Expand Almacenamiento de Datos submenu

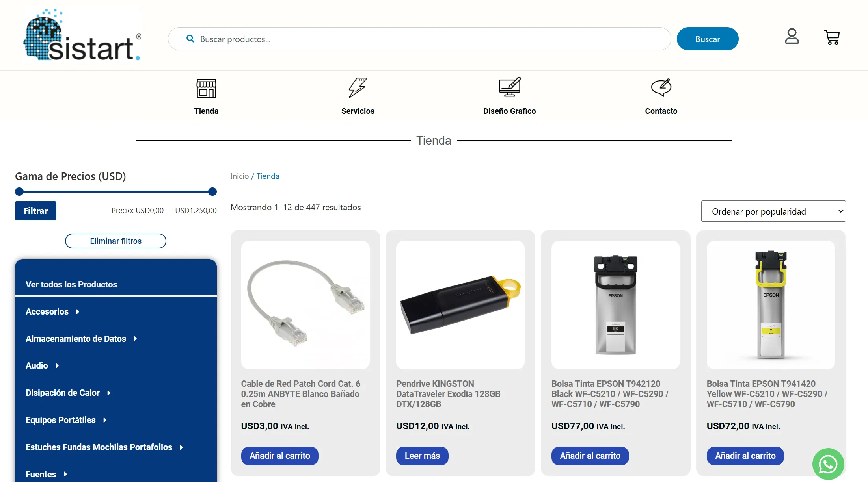pos(135,339)
